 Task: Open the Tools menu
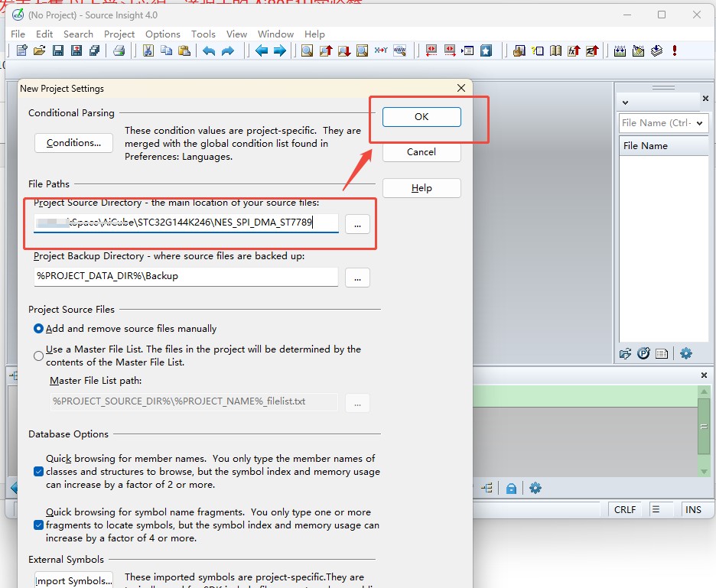click(203, 34)
